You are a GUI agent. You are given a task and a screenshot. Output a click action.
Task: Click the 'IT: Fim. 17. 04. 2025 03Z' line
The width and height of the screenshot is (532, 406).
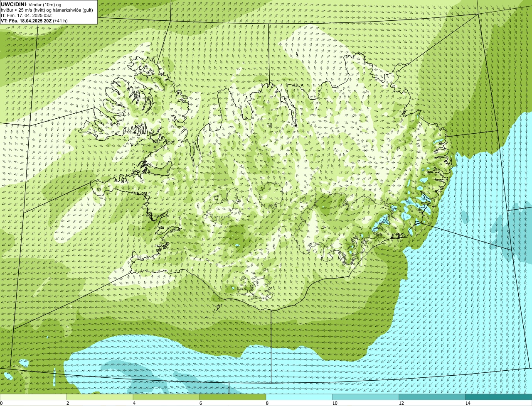(27, 15)
